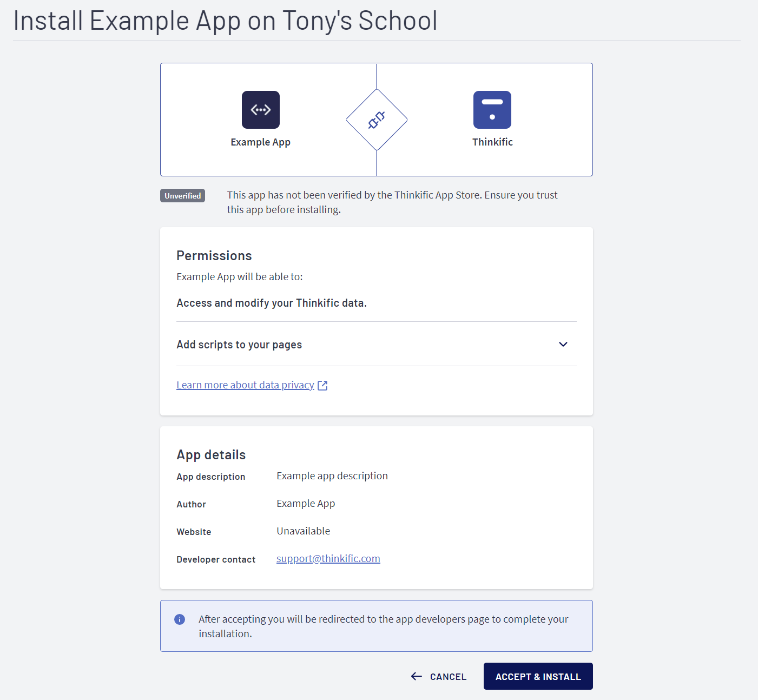Click the 'Thinkific' label under logo
This screenshot has width=758, height=700.
coord(492,142)
